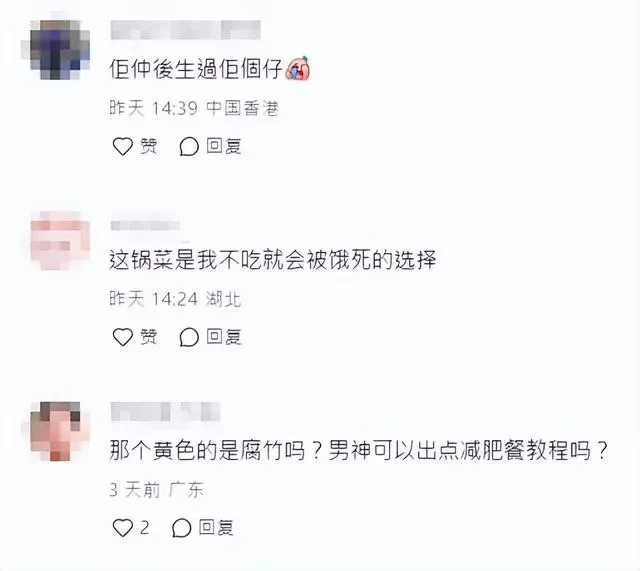Screen dimensions: 640x571
Task: Click 回复 text under the Hubei comment
Action: pyautogui.click(x=224, y=337)
